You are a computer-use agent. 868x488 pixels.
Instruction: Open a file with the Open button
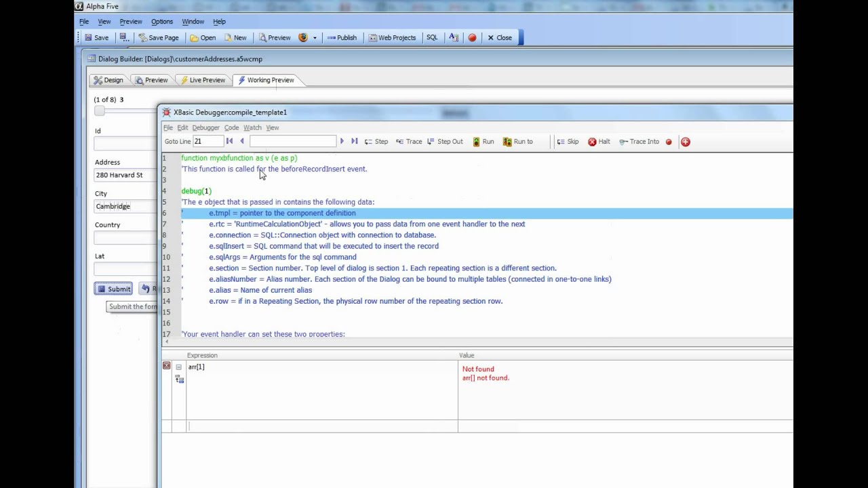tap(203, 38)
